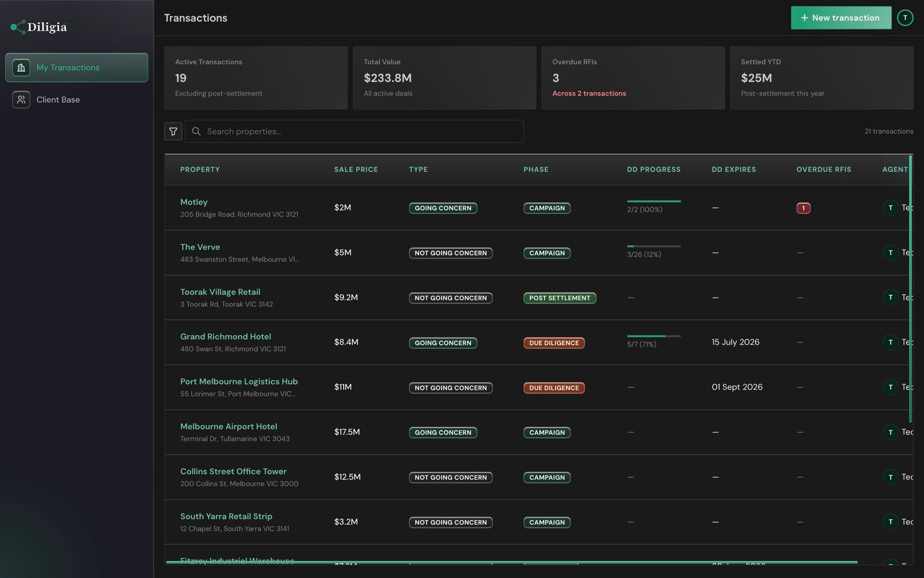The image size is (924, 578).
Task: Click the agent avatar in Grand Richmond Hotel row
Action: click(x=891, y=342)
